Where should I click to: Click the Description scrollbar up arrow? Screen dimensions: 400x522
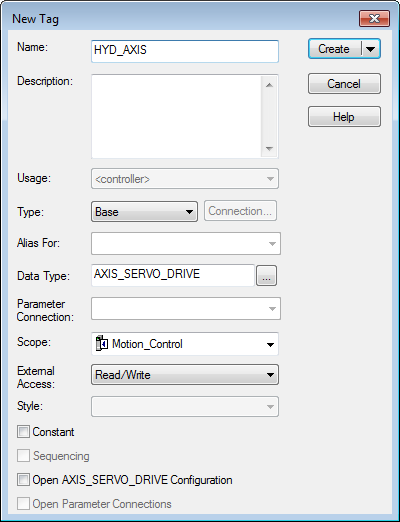pos(269,85)
